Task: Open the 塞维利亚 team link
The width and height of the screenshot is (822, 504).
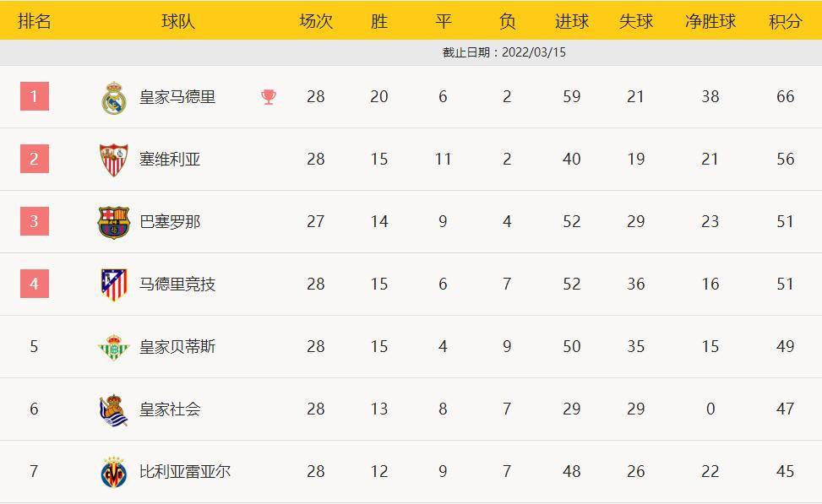Action: (x=170, y=160)
